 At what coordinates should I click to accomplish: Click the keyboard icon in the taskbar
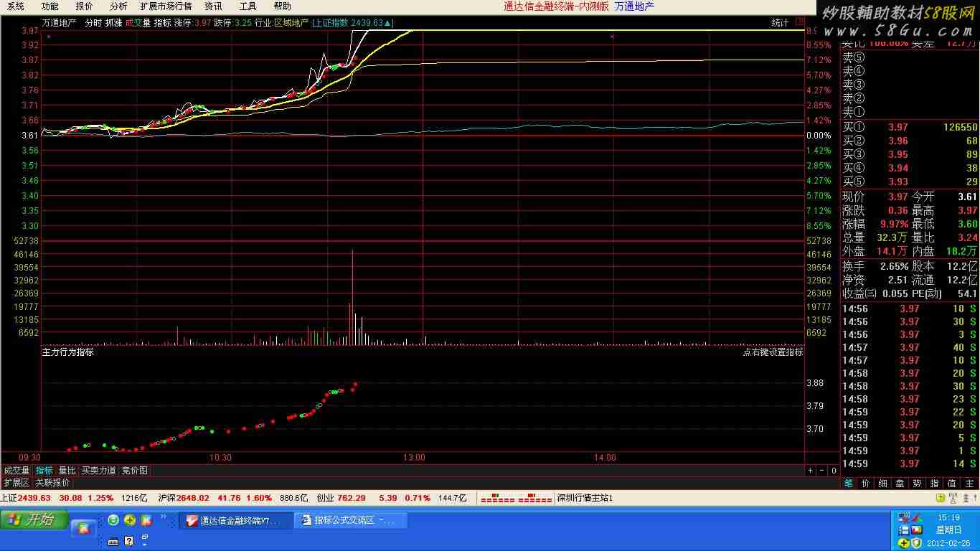tap(113, 541)
